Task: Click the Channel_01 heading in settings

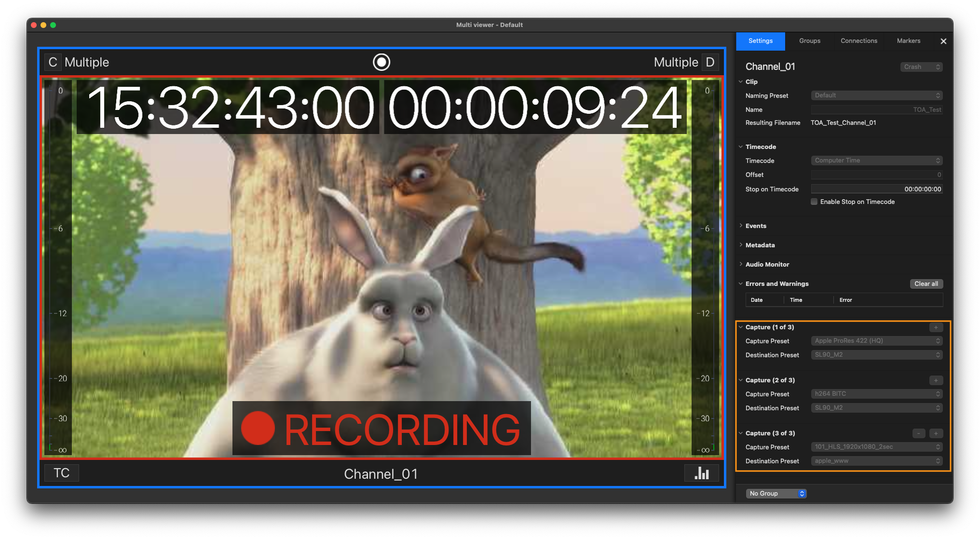Action: pyautogui.click(x=770, y=67)
